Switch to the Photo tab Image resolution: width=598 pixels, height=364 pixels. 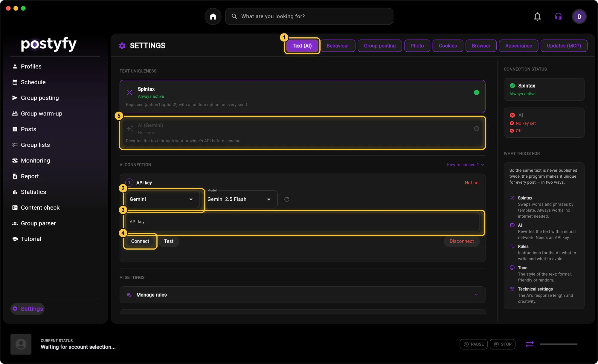click(417, 46)
